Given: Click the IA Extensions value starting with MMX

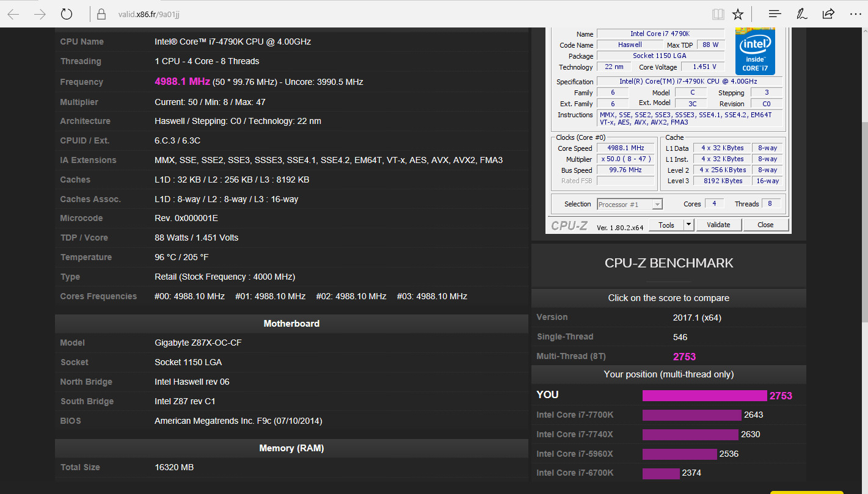Looking at the screenshot, I should point(329,160).
